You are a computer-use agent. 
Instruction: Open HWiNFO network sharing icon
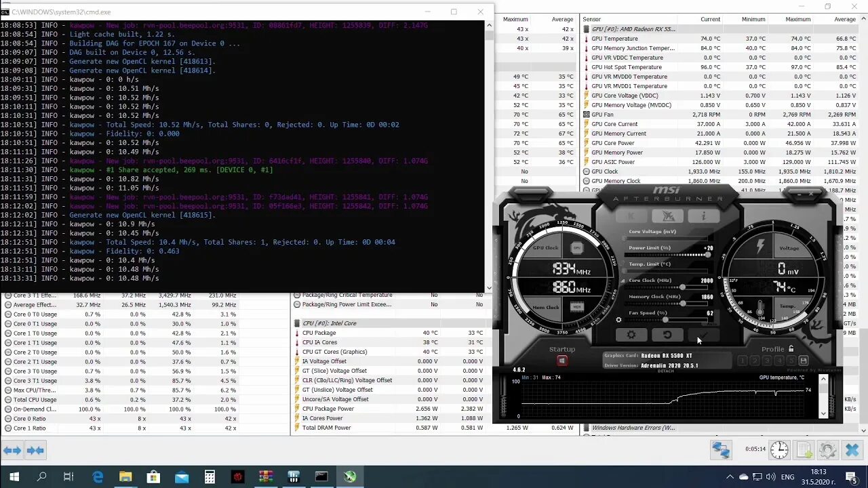point(721,449)
